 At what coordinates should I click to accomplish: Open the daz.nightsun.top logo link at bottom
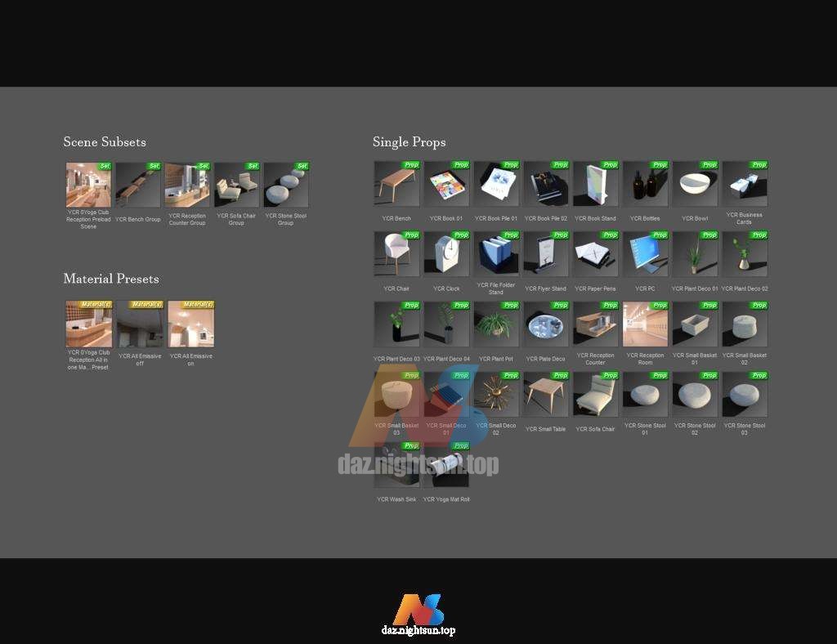pyautogui.click(x=418, y=615)
